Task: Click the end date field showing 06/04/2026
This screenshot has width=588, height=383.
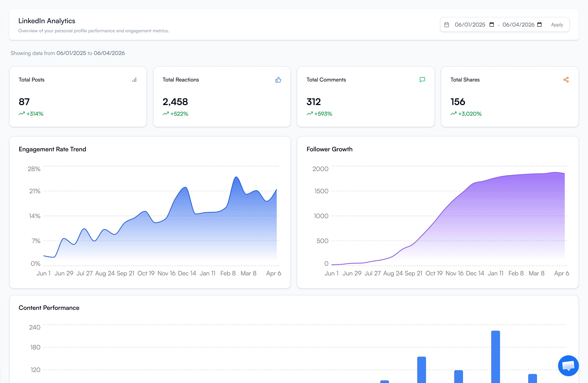Action: click(x=518, y=25)
